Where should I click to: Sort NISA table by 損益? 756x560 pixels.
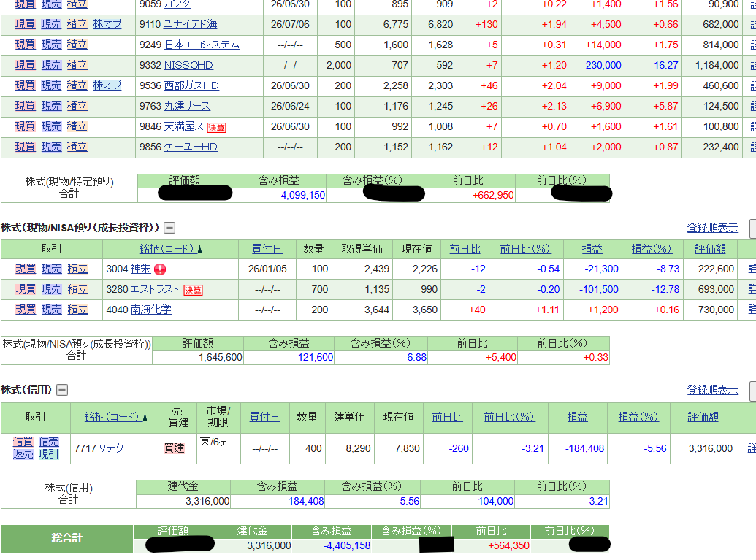click(x=592, y=249)
